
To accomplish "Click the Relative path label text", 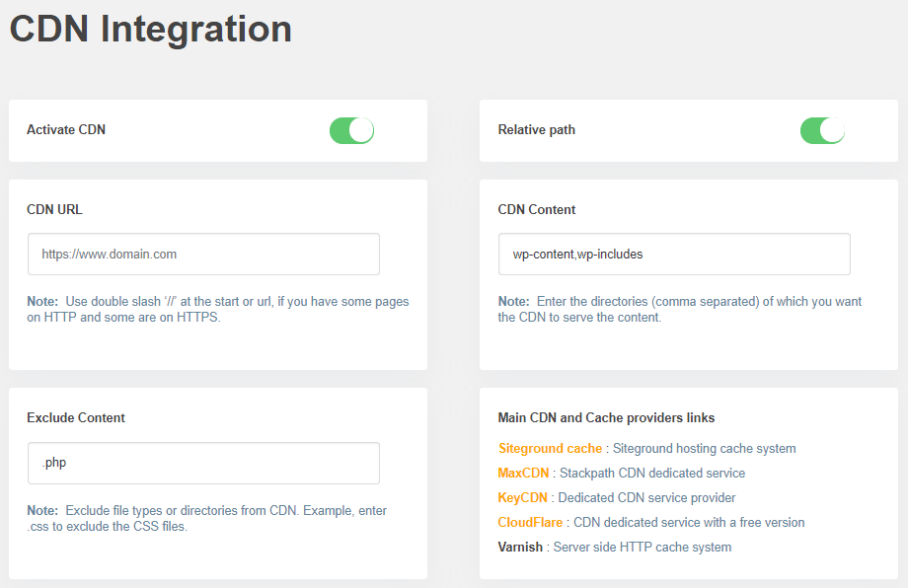I will pyautogui.click(x=536, y=130).
